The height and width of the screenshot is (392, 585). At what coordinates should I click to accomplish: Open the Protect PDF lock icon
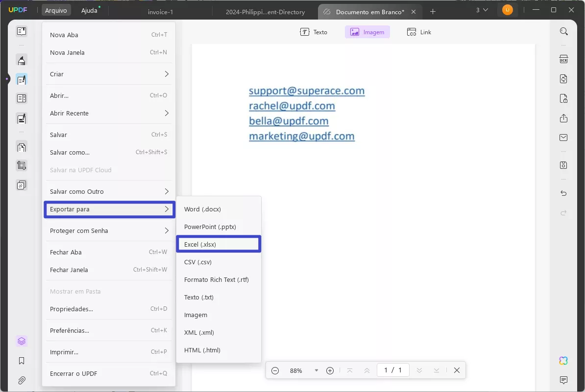564,98
